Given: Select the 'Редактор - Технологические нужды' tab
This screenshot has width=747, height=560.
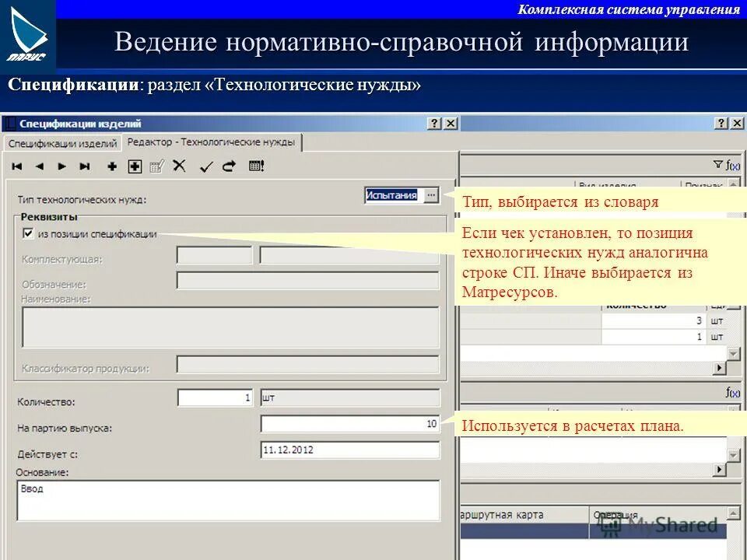Looking at the screenshot, I should pyautogui.click(x=212, y=142).
